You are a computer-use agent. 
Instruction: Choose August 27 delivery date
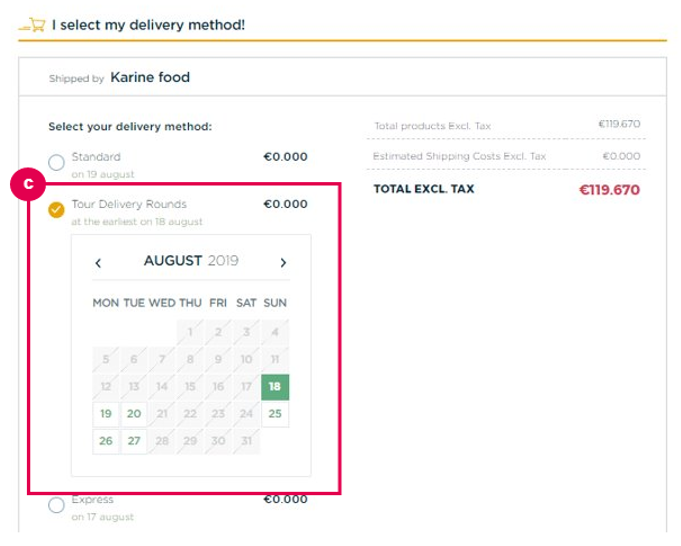coord(134,441)
